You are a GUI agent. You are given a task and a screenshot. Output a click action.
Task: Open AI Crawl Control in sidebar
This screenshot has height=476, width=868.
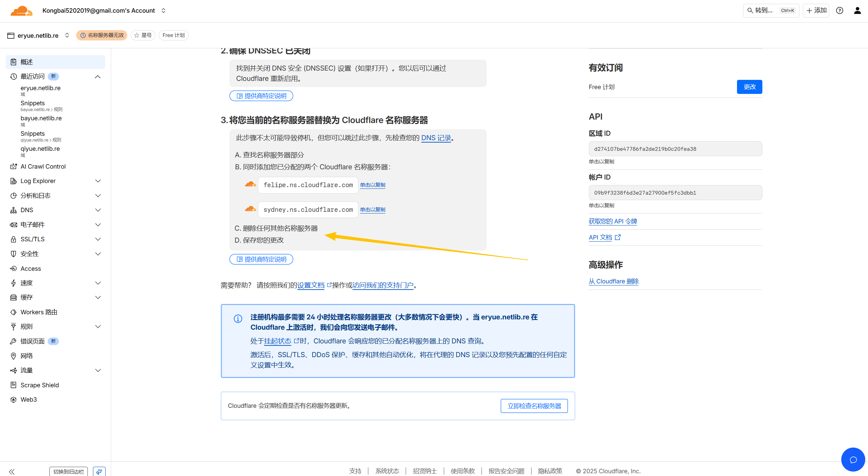(43, 167)
